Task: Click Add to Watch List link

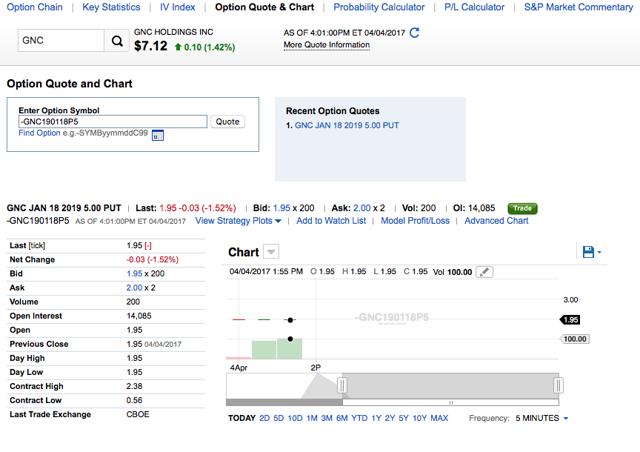Action: pyautogui.click(x=331, y=221)
